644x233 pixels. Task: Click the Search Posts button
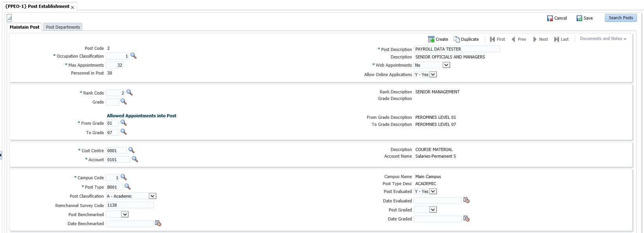tap(620, 18)
